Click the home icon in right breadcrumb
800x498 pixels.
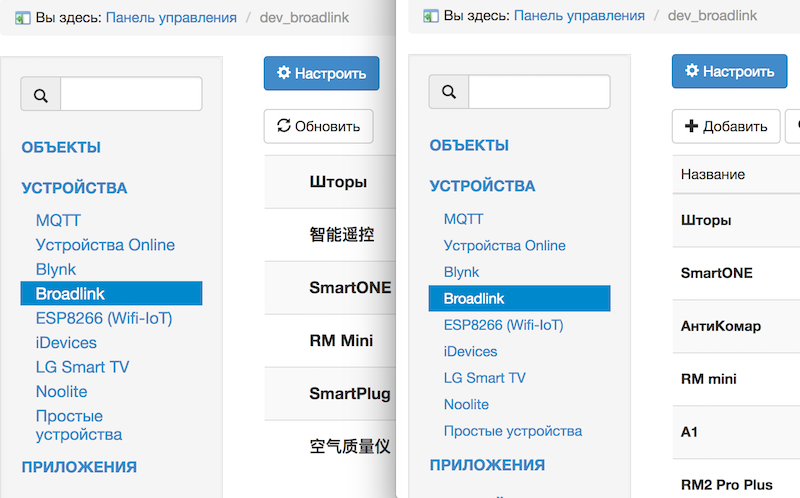431,16
